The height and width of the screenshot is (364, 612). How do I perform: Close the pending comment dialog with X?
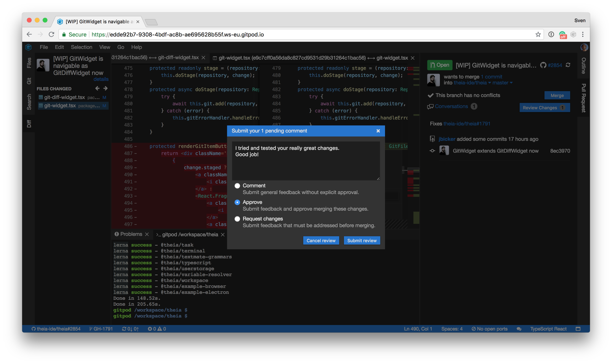pyautogui.click(x=378, y=131)
